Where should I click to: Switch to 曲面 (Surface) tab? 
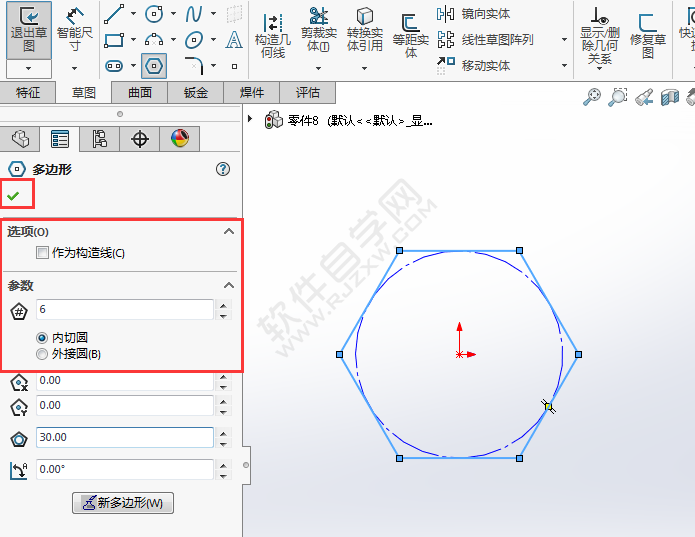(140, 93)
